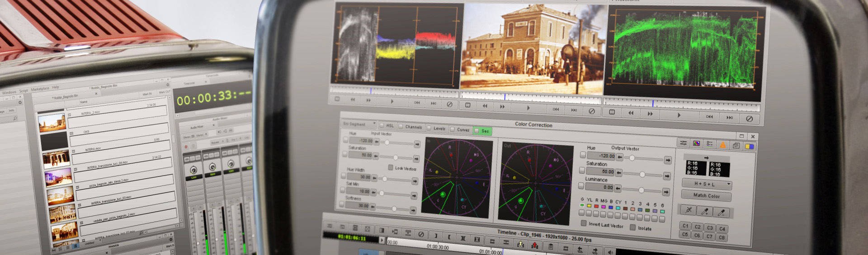Screen dimensions: 868x255
Task: Click the Audio Mixer red record button
Action: [x=186, y=147]
